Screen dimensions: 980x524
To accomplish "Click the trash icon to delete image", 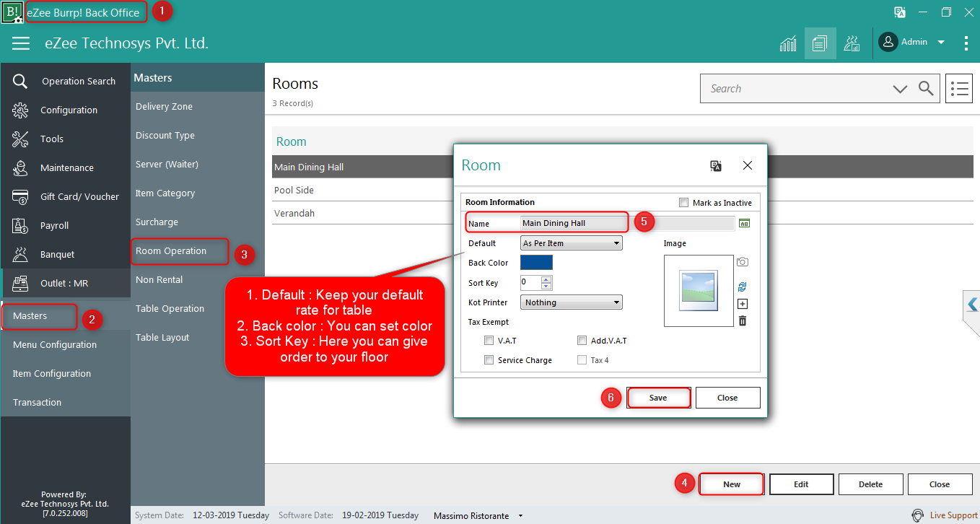I will [743, 320].
